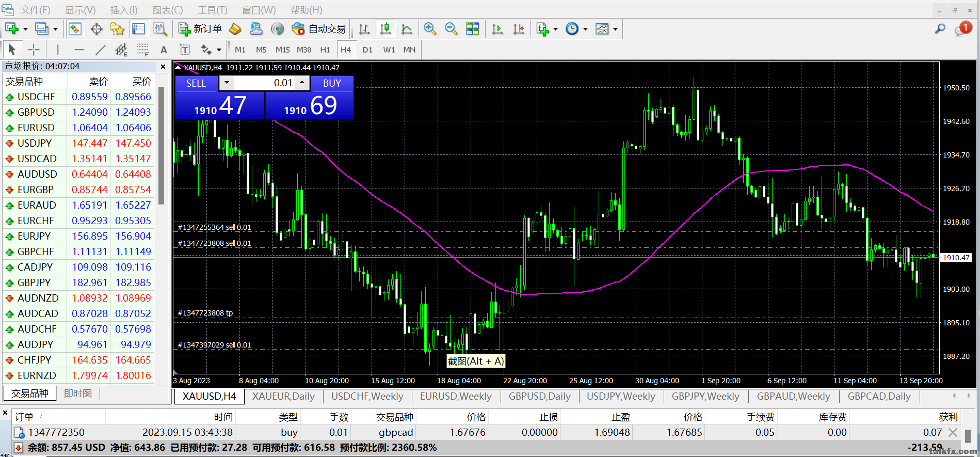Insert arrows symbol tool
980x457 pixels.
pos(206,50)
